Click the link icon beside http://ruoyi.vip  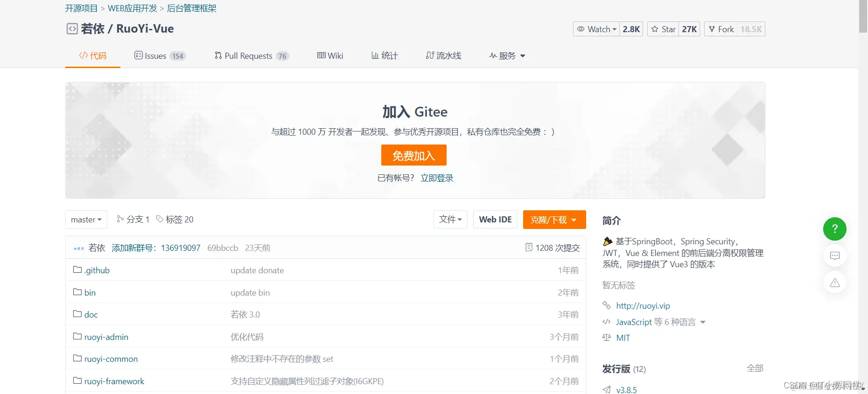(x=607, y=305)
